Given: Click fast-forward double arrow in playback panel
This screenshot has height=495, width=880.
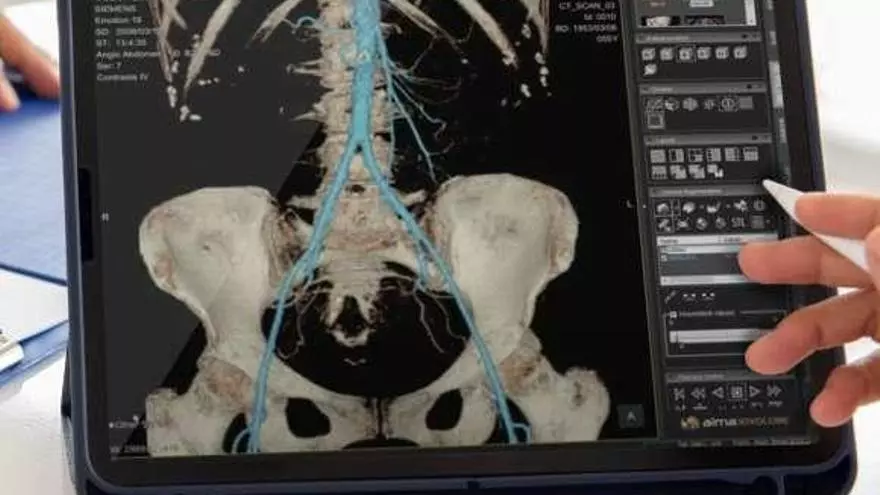Looking at the screenshot, I should tap(772, 392).
